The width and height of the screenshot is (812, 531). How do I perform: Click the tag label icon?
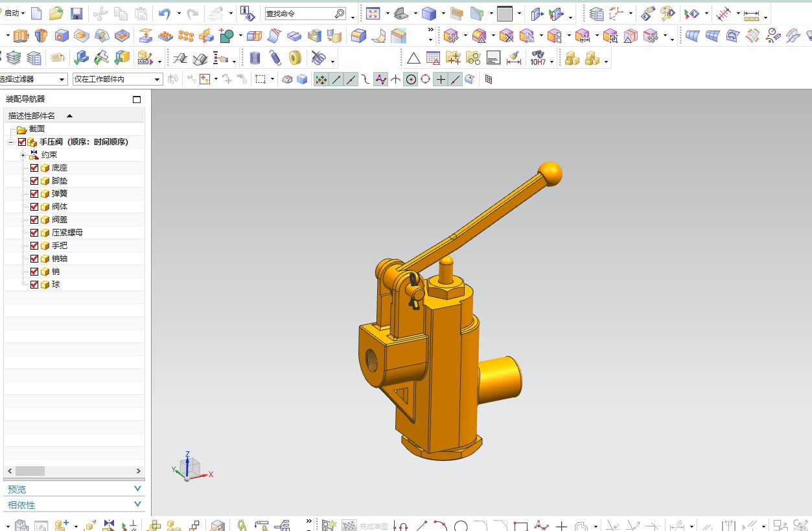click(x=58, y=58)
